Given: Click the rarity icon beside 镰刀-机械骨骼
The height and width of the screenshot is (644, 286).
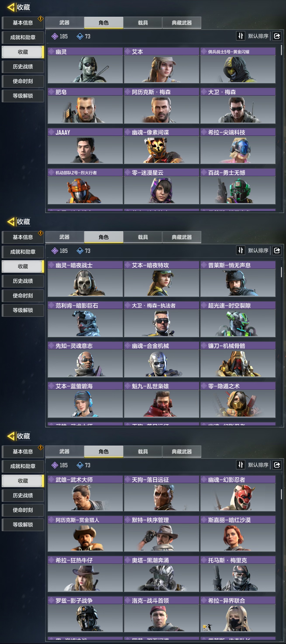Looking at the screenshot, I should pyautogui.click(x=204, y=346).
